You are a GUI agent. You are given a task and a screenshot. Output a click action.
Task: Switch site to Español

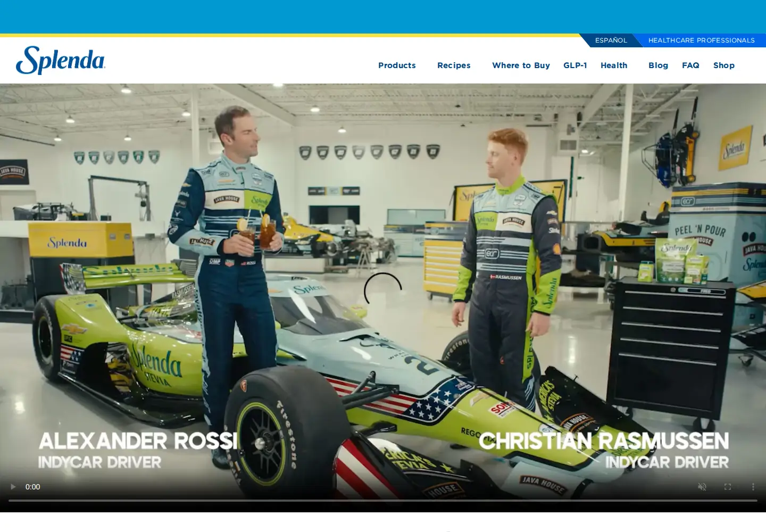click(x=611, y=40)
